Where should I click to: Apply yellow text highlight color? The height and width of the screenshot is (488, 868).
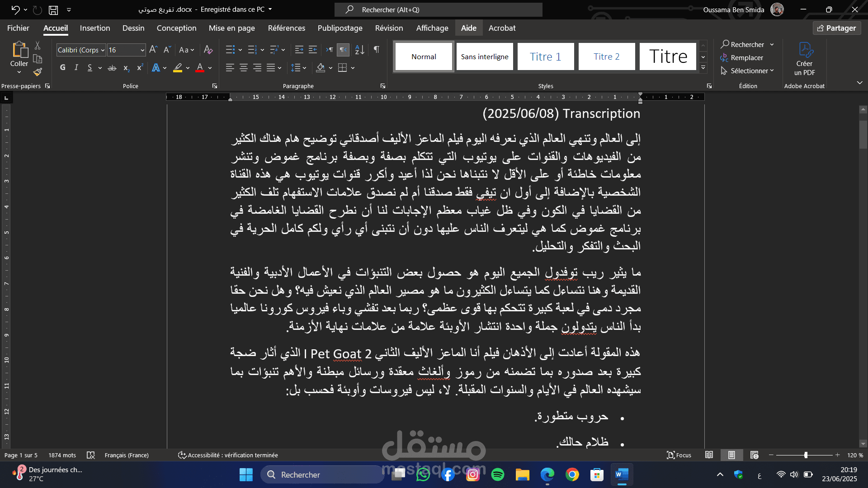pyautogui.click(x=178, y=68)
